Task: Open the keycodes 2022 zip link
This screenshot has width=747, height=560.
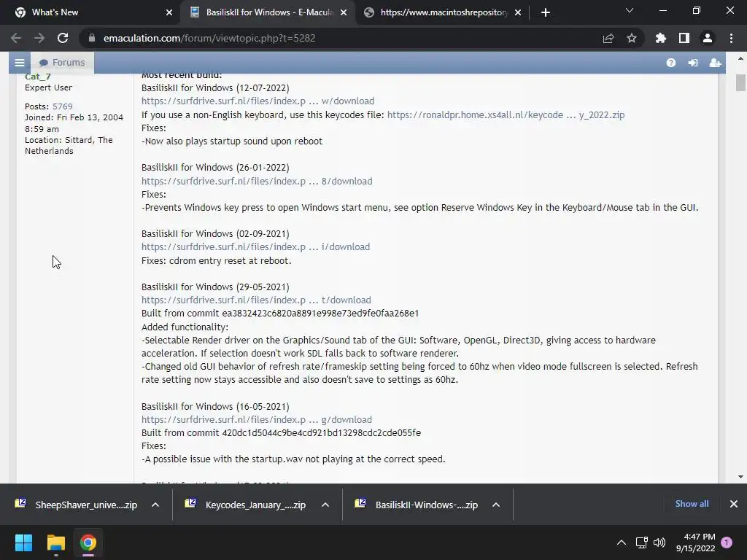Action: [506, 114]
